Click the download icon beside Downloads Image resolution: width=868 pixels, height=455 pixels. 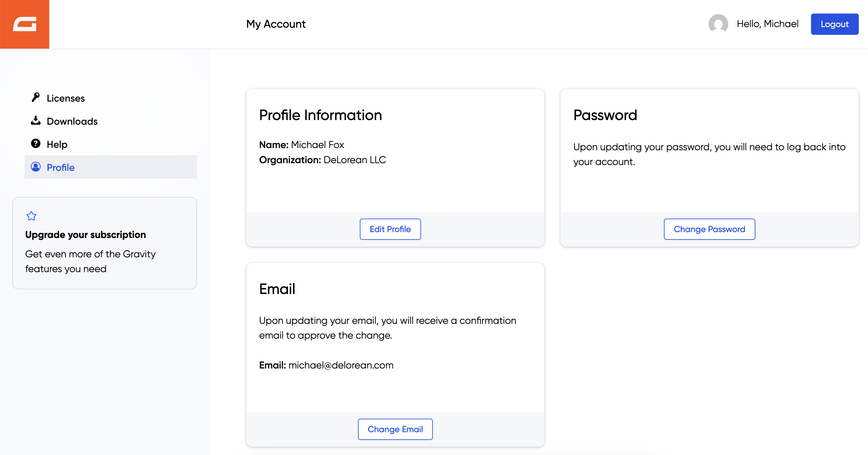(36, 121)
